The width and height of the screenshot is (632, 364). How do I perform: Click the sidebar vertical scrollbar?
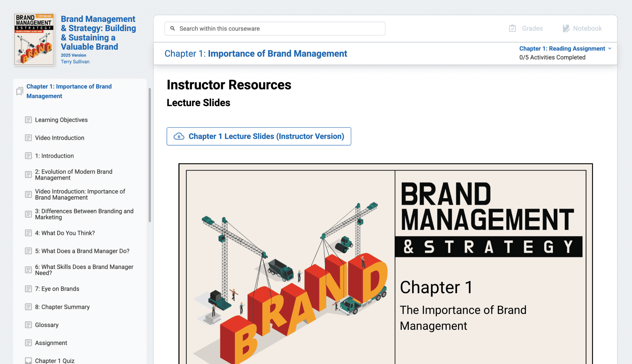(x=150, y=155)
